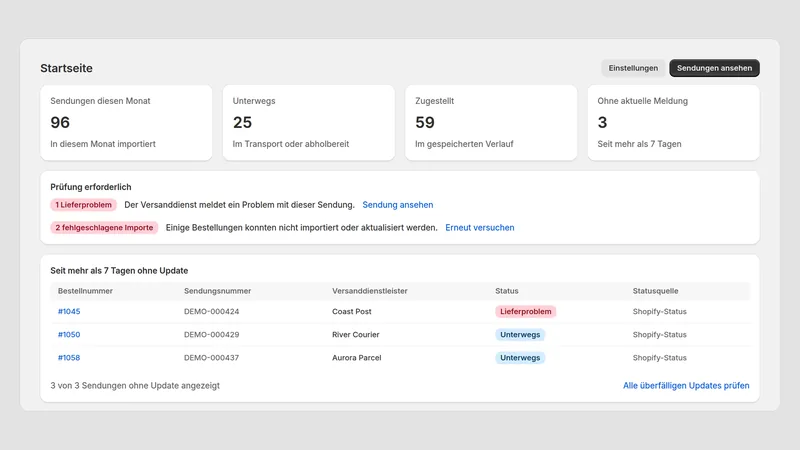This screenshot has height=450, width=800.
Task: Select Sendungen diesen Monat card
Action: pyautogui.click(x=126, y=122)
